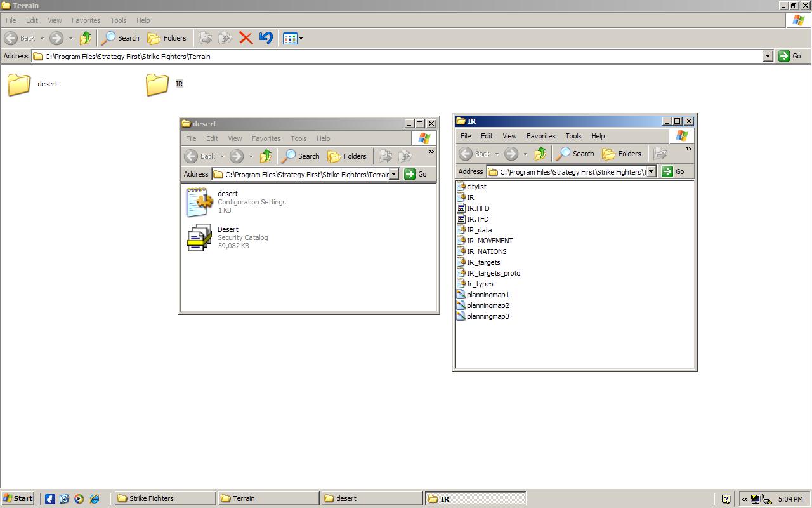Click the red Delete icon in Terrain toolbar
Screen dimensions: 812x508
tap(246, 38)
